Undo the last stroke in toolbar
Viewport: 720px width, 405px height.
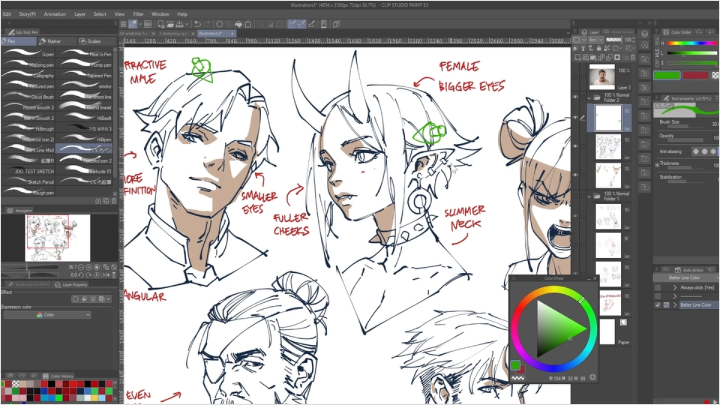click(x=197, y=24)
